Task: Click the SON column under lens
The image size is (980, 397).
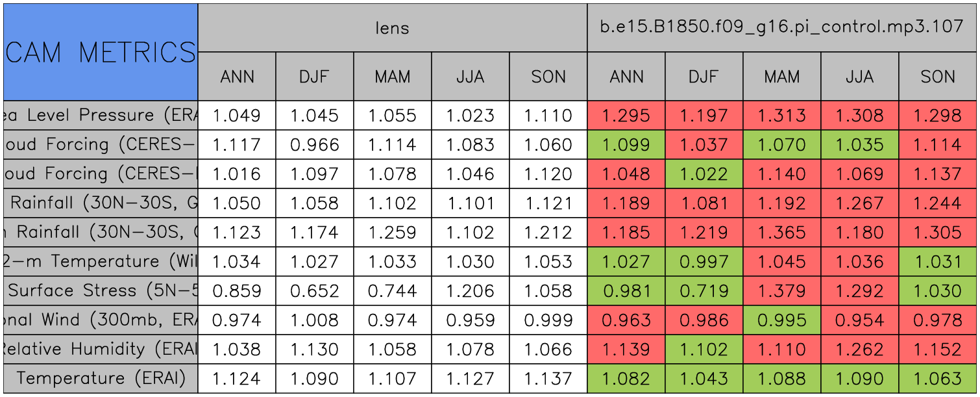Action: point(548,77)
